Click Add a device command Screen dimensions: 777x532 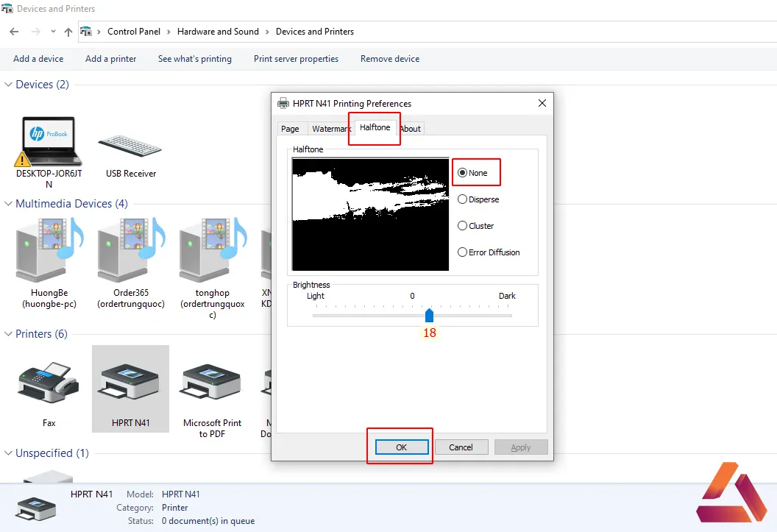(38, 58)
